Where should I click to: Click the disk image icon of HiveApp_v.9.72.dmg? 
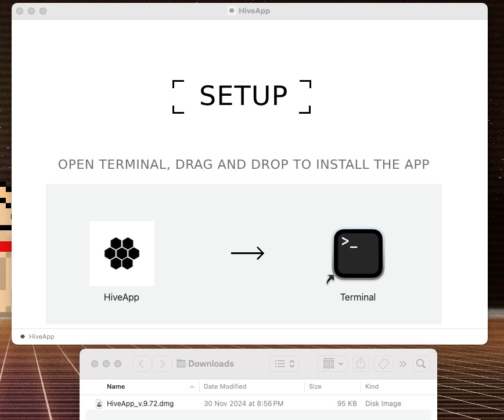click(99, 404)
